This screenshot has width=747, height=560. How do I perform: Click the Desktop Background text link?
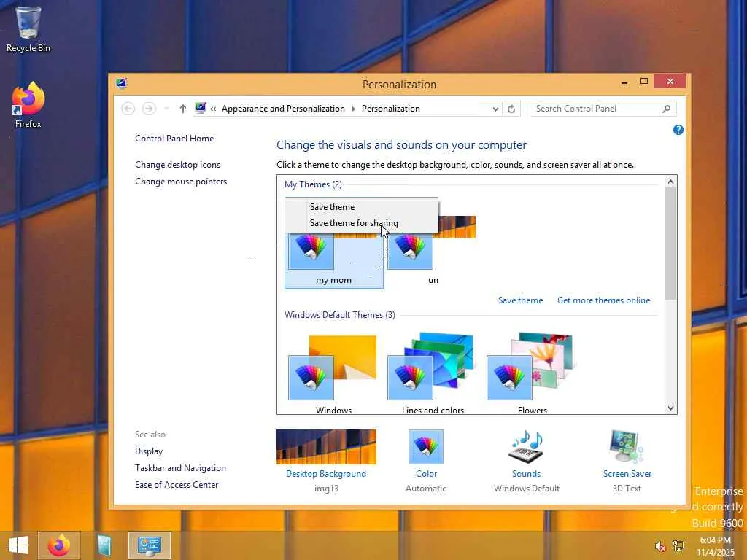(x=326, y=474)
